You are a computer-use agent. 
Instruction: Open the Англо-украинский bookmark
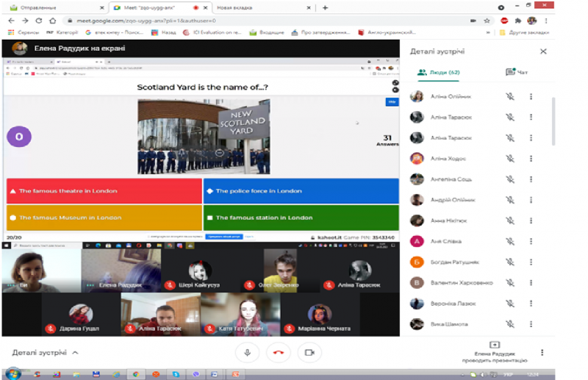[x=387, y=32]
